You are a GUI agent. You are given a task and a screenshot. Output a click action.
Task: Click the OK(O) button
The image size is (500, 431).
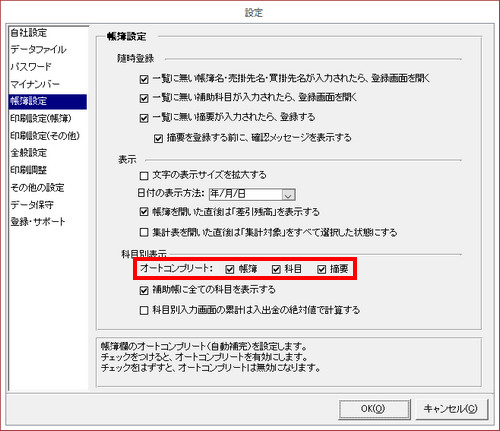click(374, 409)
